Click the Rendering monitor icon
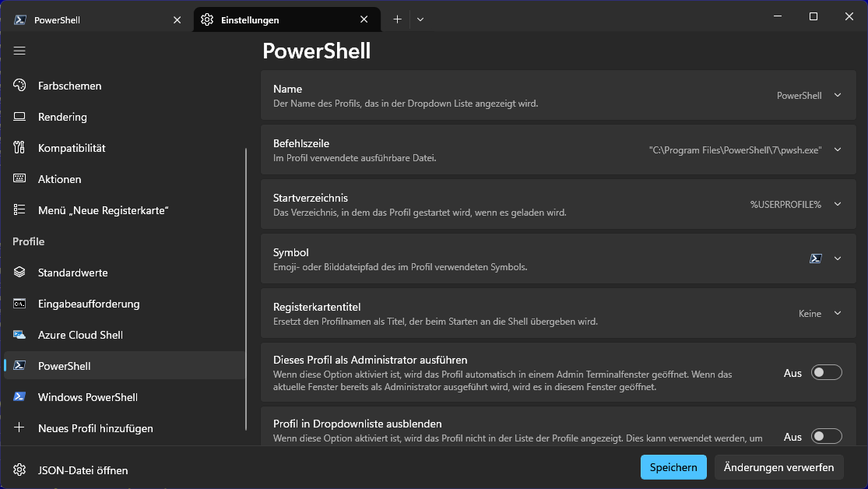This screenshot has height=489, width=868. pos(19,116)
